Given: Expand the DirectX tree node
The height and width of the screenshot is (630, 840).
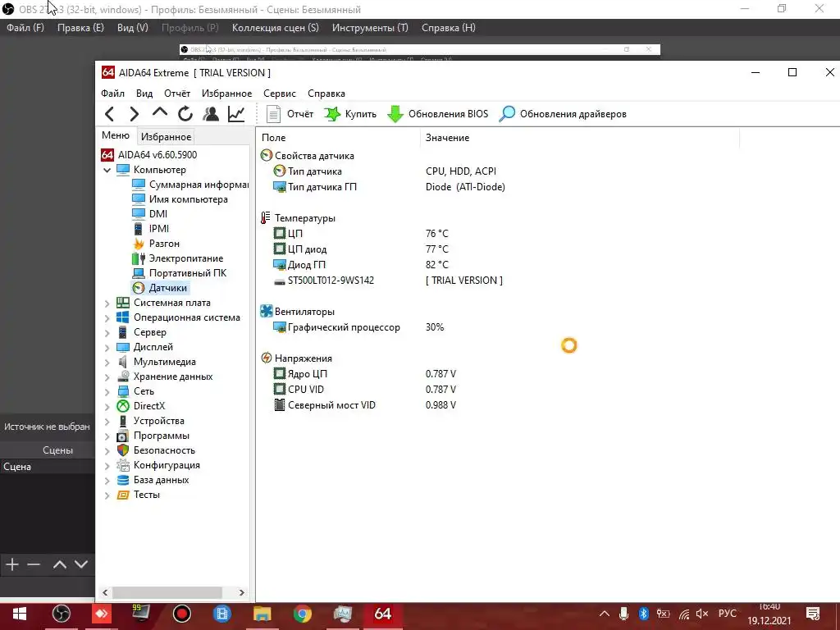Looking at the screenshot, I should 107,407.
